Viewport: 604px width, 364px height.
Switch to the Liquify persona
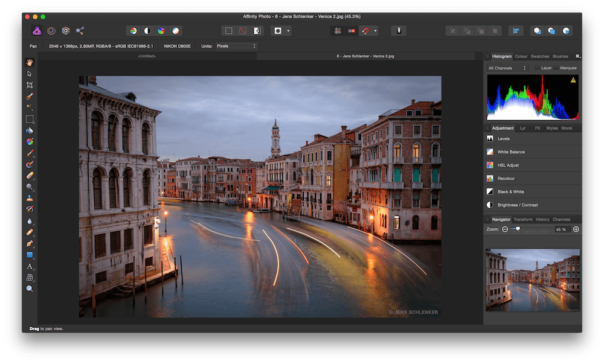[51, 31]
